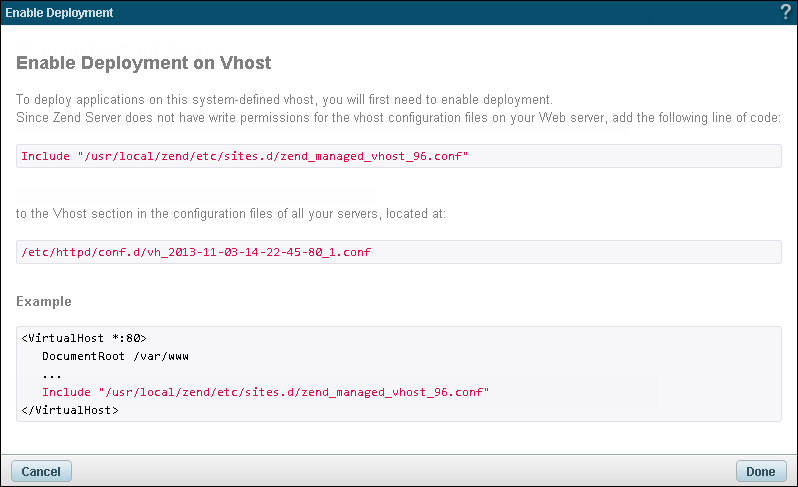This screenshot has height=487, width=798.
Task: Click the ellipsis line in the example code
Action: click(52, 374)
